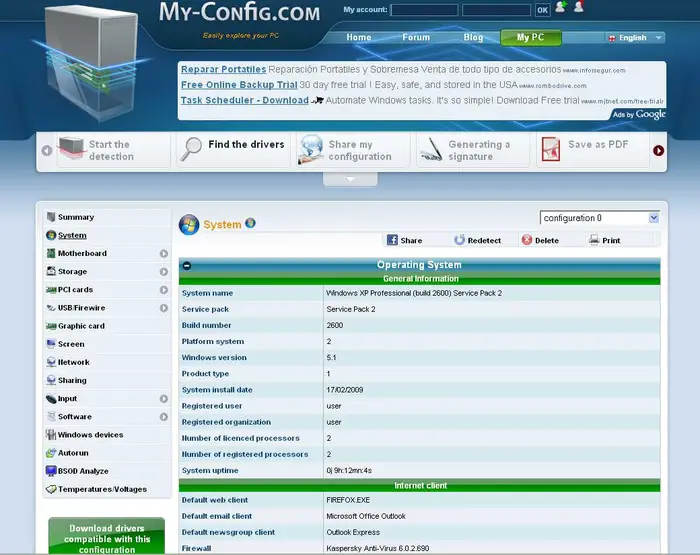The height and width of the screenshot is (555, 700).
Task: Open the Free Online Backup Trial link
Action: point(239,85)
